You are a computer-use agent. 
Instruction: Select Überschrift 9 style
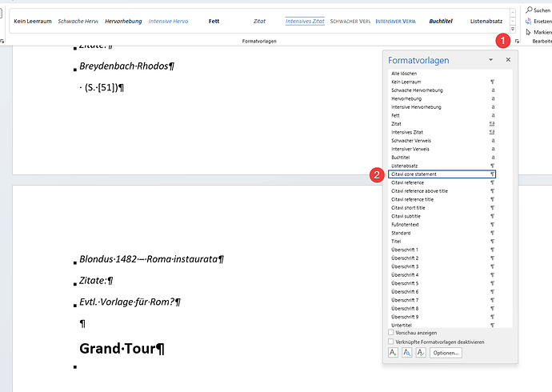(x=442, y=317)
